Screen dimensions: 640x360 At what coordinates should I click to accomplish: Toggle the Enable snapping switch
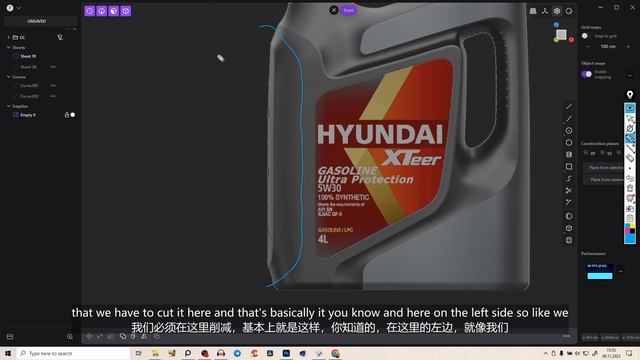[587, 74]
